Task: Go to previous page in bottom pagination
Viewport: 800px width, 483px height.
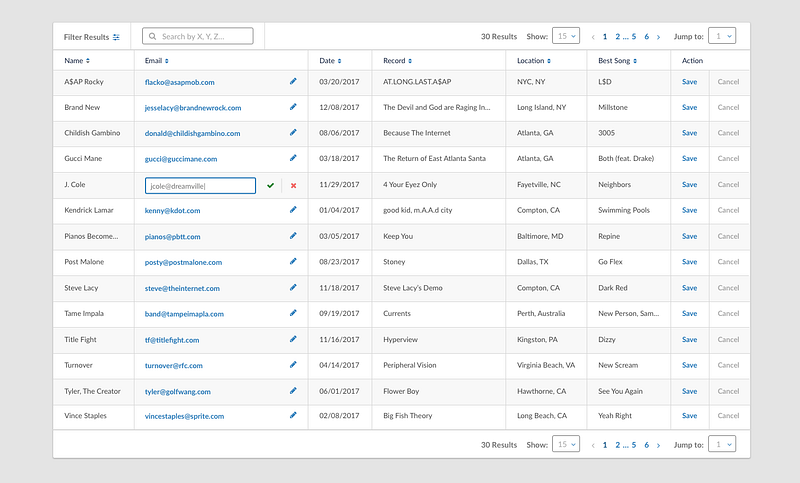Action: pyautogui.click(x=593, y=445)
